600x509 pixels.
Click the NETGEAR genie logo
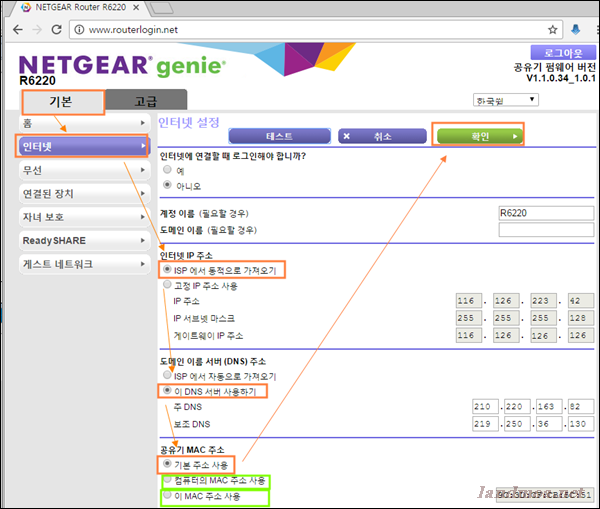click(x=122, y=65)
